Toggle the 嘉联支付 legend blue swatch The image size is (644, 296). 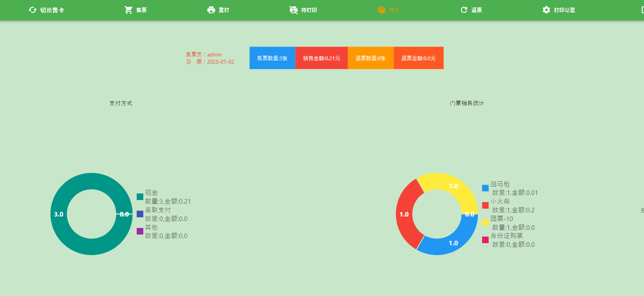point(140,214)
